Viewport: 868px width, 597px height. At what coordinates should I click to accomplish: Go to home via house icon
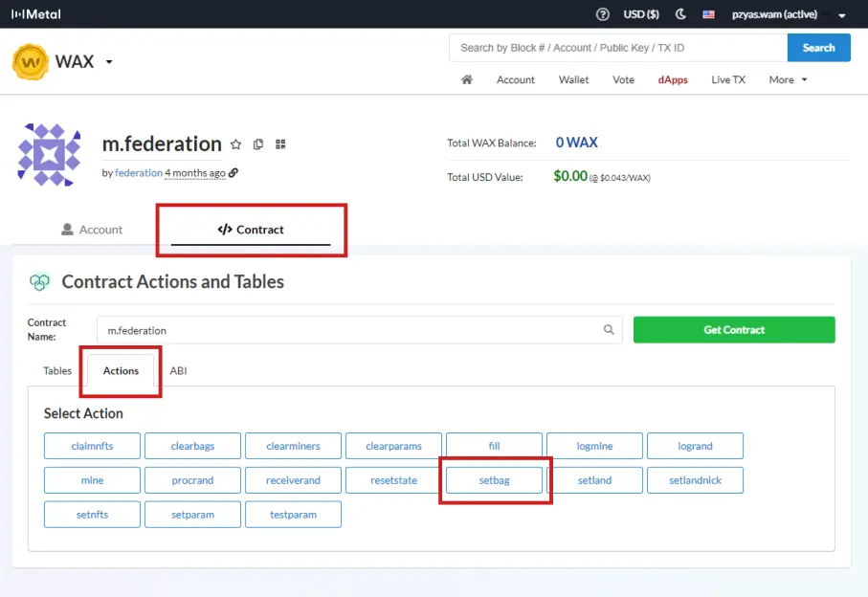pyautogui.click(x=467, y=79)
